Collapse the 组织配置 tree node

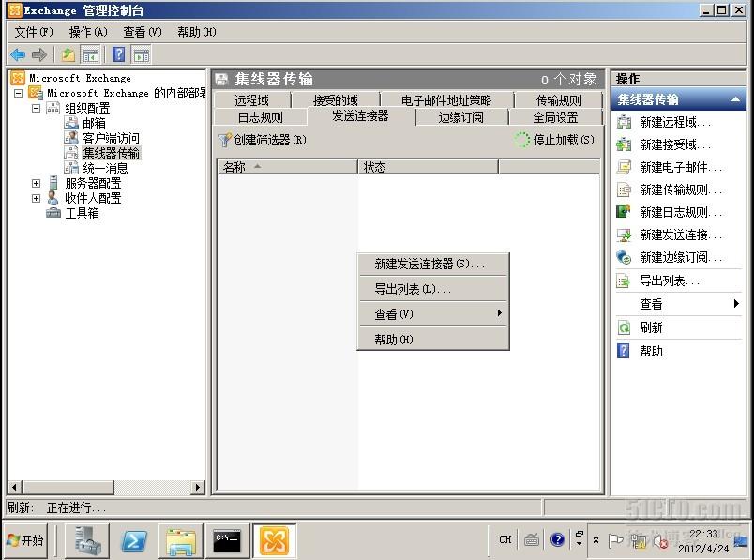36,108
